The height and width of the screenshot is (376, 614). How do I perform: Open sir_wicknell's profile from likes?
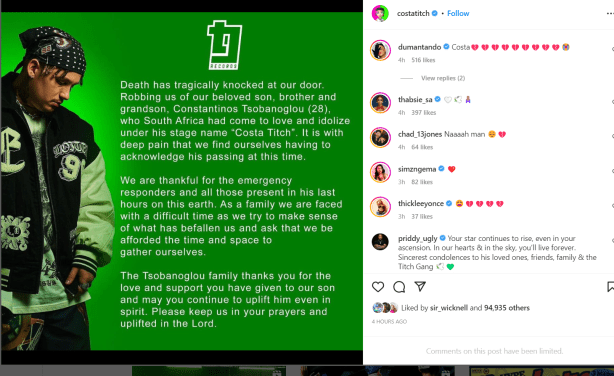449,308
